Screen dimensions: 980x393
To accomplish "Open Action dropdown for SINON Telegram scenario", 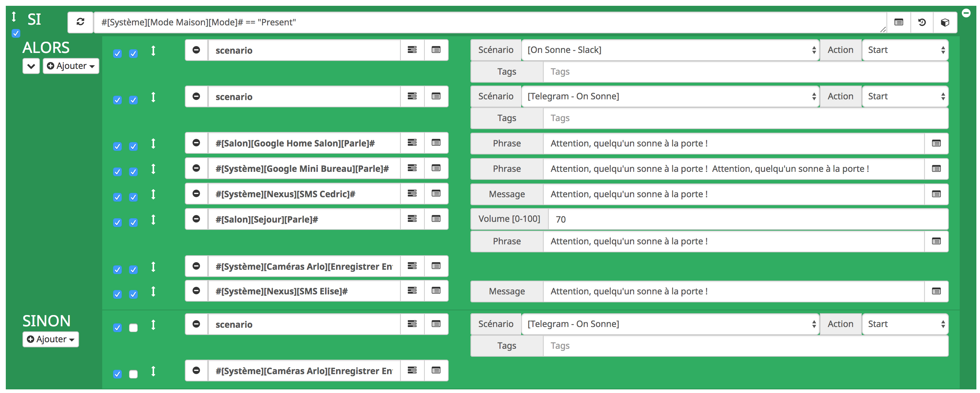I will tap(905, 324).
